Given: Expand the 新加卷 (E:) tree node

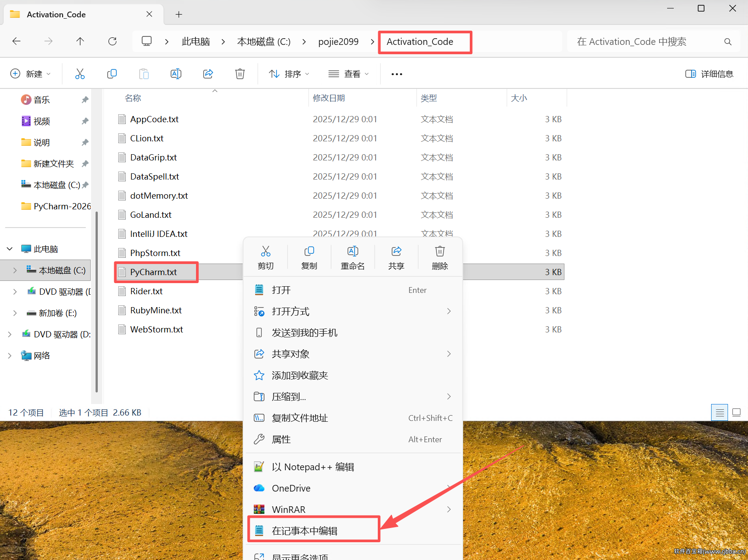Looking at the screenshot, I should point(15,313).
